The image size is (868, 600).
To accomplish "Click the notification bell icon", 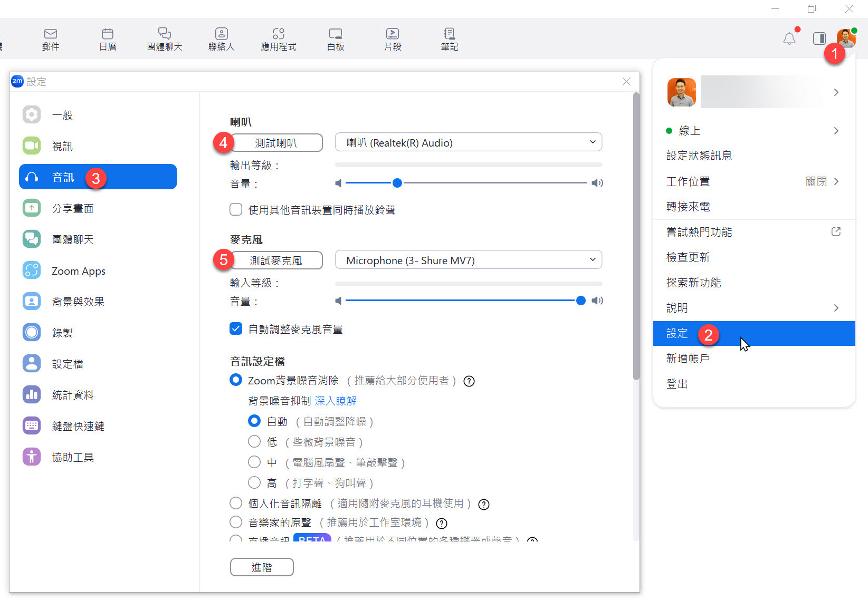I will (x=789, y=38).
